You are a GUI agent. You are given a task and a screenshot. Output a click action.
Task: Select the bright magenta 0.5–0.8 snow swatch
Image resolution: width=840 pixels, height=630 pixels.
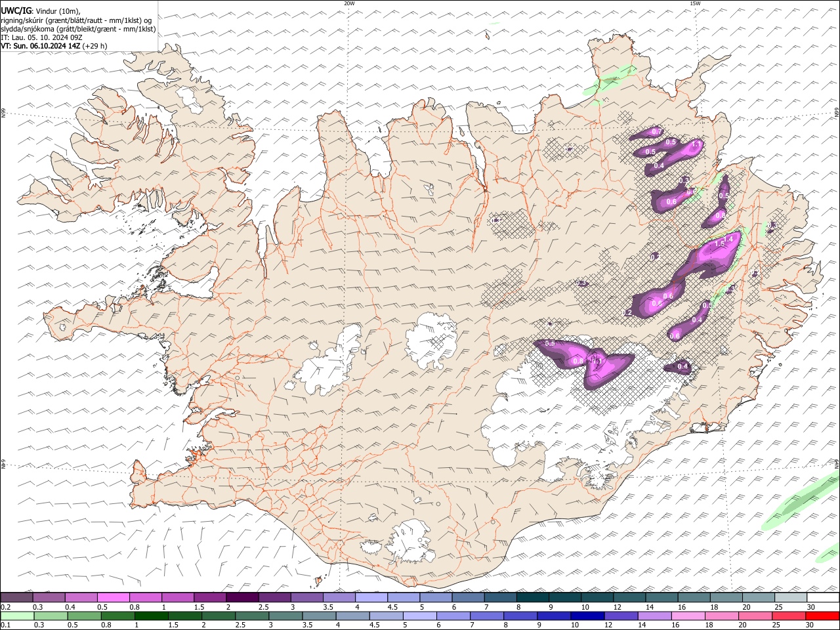pos(114,597)
